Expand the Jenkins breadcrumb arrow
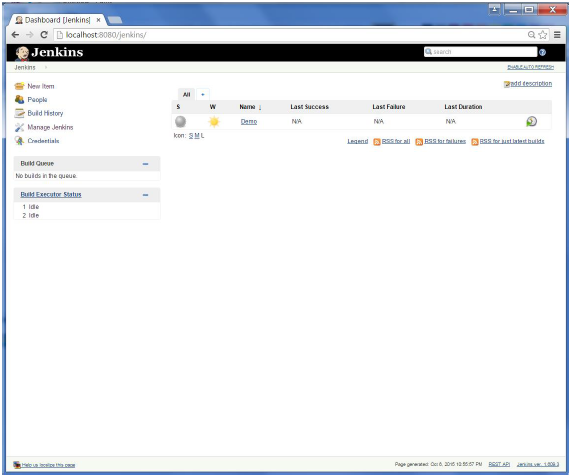The height and width of the screenshot is (476, 571). point(46,67)
